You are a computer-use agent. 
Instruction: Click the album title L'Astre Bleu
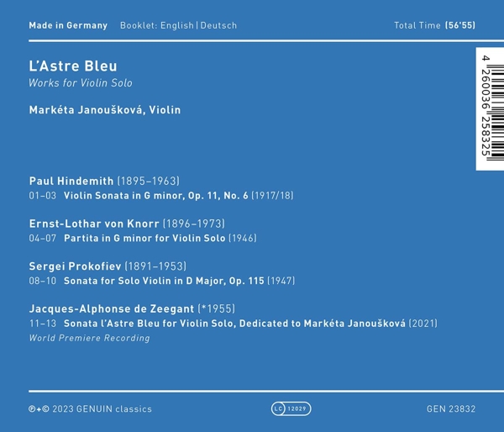pos(73,66)
